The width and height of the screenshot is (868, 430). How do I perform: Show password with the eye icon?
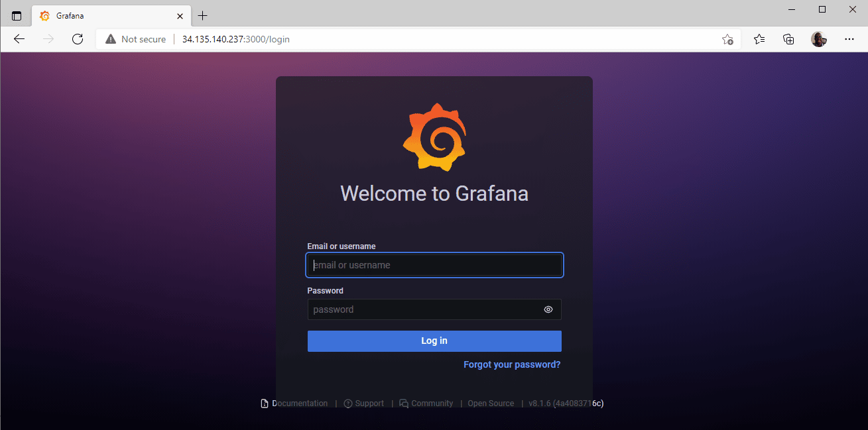pos(548,309)
